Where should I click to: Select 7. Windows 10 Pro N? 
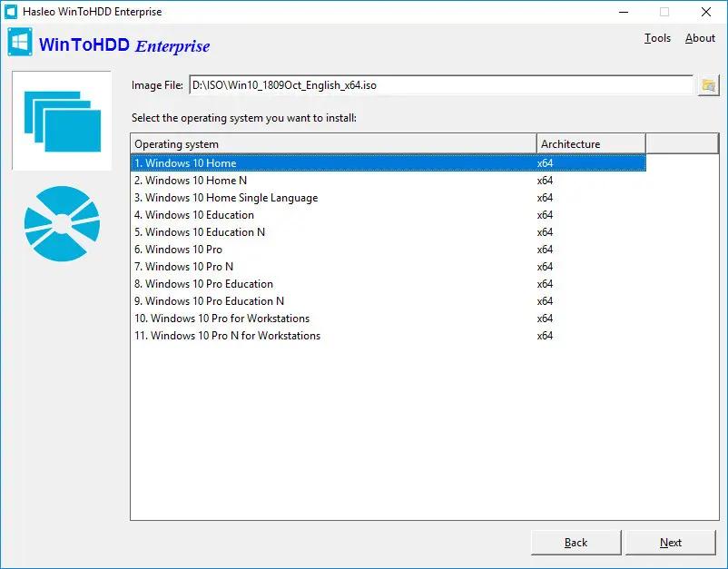coord(389,267)
